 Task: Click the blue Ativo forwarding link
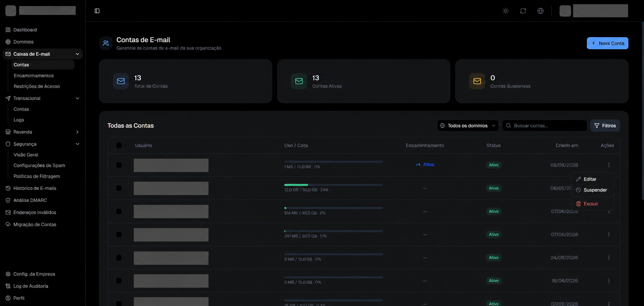[425, 164]
